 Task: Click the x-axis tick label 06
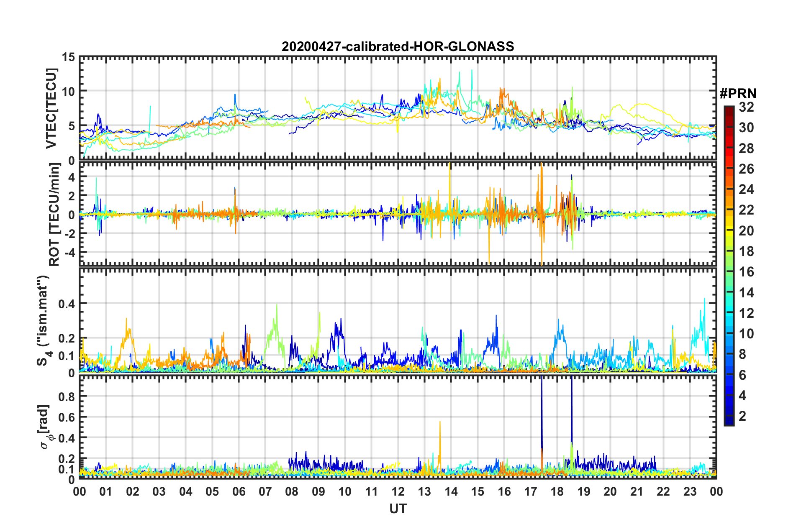pos(239,491)
